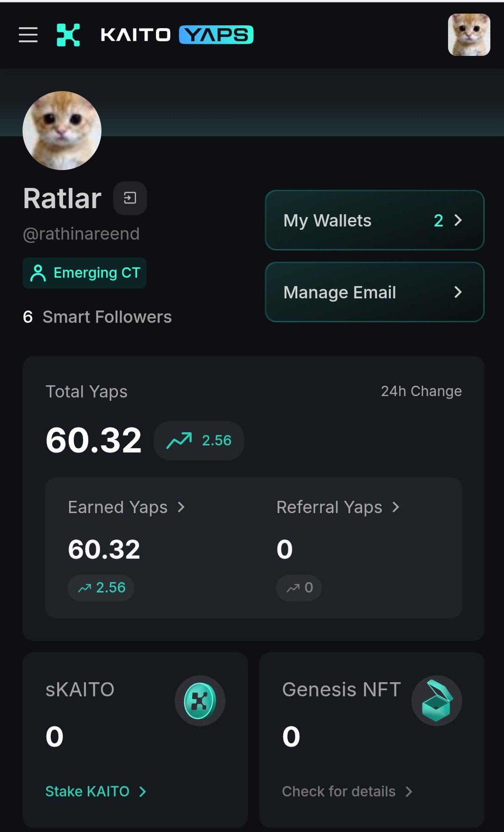Click the KAITO YAPS wordmark
Viewport: 504px width, 832px height.
[x=177, y=35]
